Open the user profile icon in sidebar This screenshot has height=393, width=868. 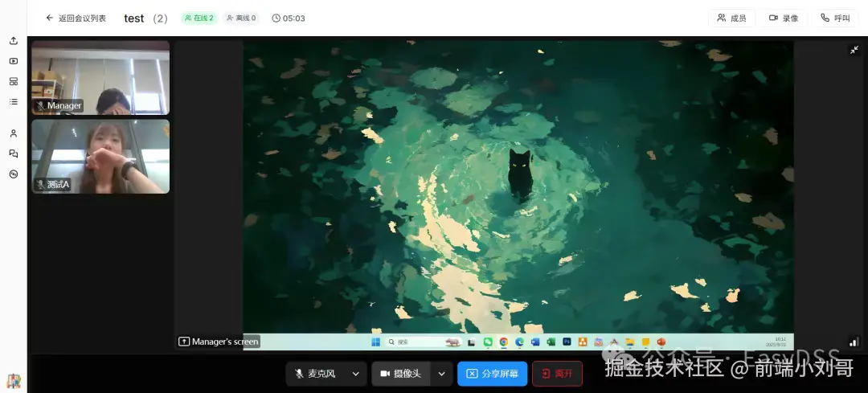(x=14, y=133)
